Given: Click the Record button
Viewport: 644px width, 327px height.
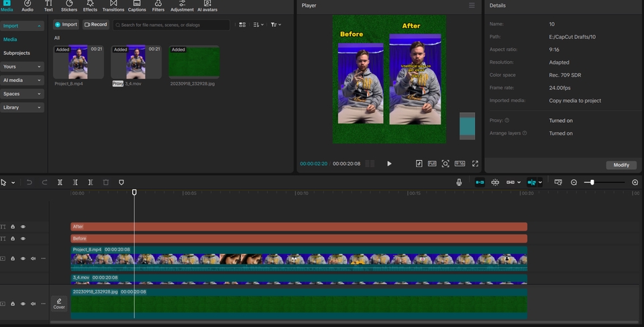Looking at the screenshot, I should point(95,25).
